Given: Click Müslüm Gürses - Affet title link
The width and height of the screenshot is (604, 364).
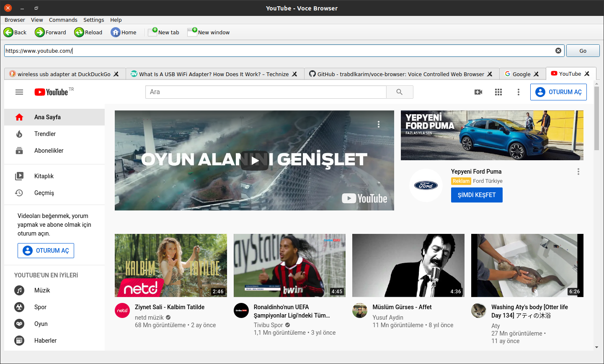Looking at the screenshot, I should (x=402, y=307).
